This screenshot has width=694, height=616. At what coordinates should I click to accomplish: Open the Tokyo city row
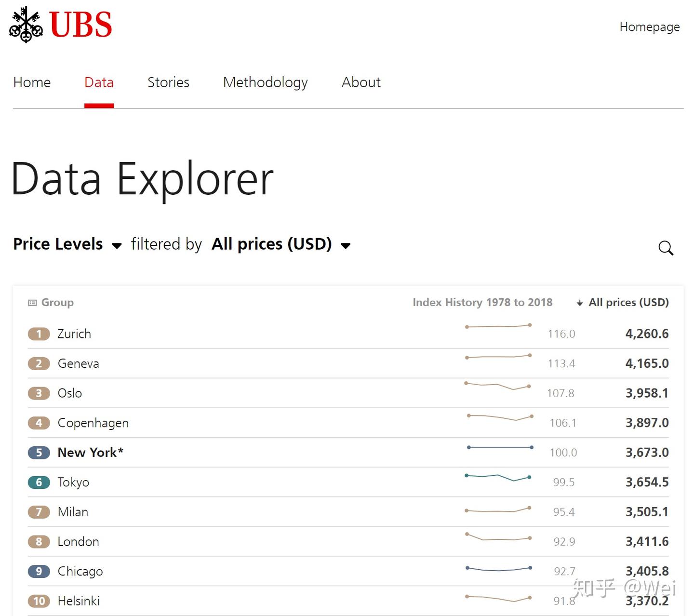point(348,482)
